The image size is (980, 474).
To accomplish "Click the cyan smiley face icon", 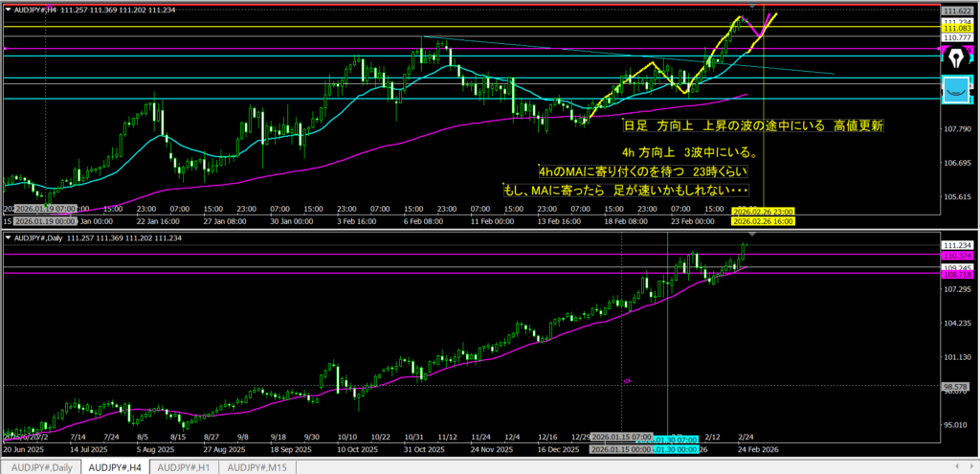I will point(956,90).
